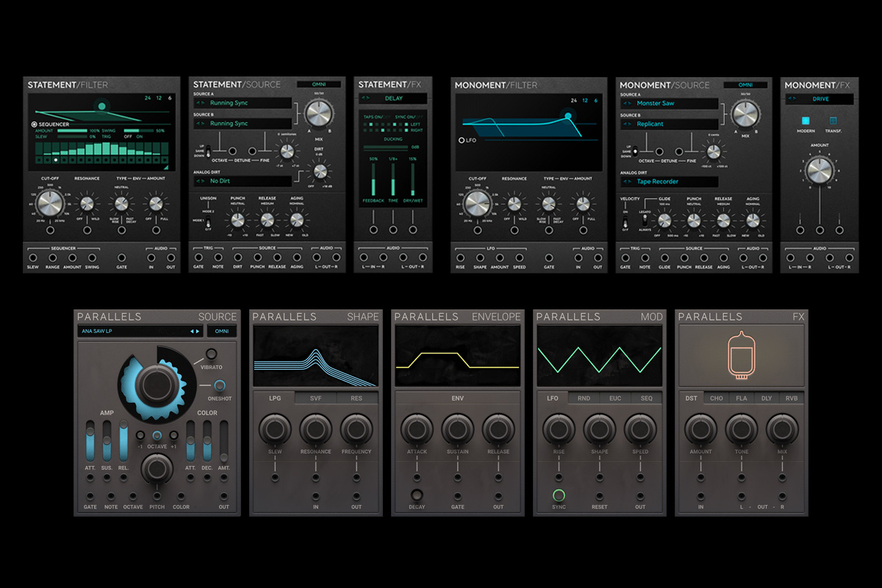The height and width of the screenshot is (588, 882).
Task: Open the Monster Saw source selector
Action: point(668,104)
